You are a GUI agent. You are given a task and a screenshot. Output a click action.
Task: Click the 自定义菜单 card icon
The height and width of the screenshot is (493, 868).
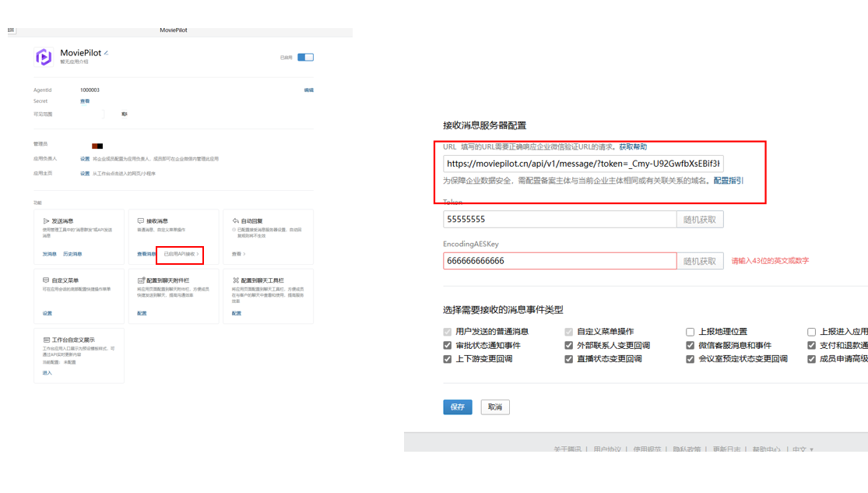46,280
